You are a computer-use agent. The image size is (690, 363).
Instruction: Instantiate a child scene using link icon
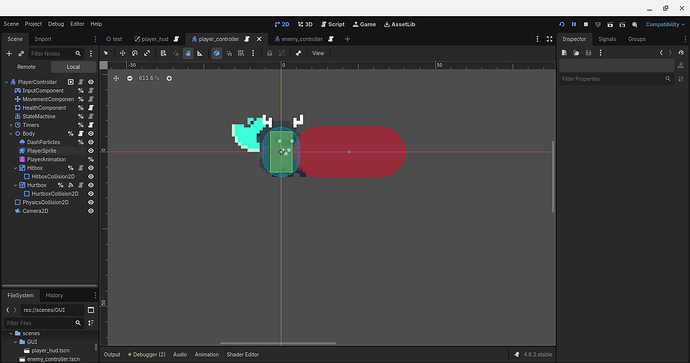(21, 54)
